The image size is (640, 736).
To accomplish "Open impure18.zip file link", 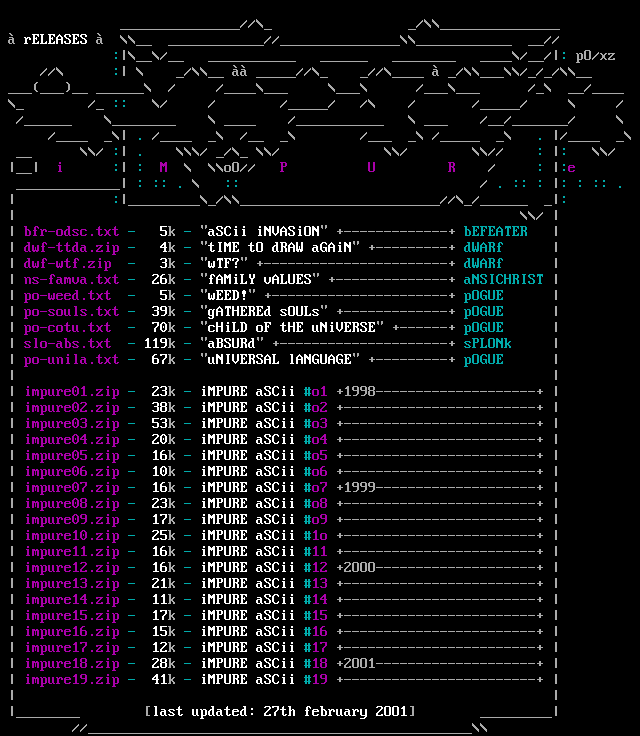I will [x=71, y=663].
